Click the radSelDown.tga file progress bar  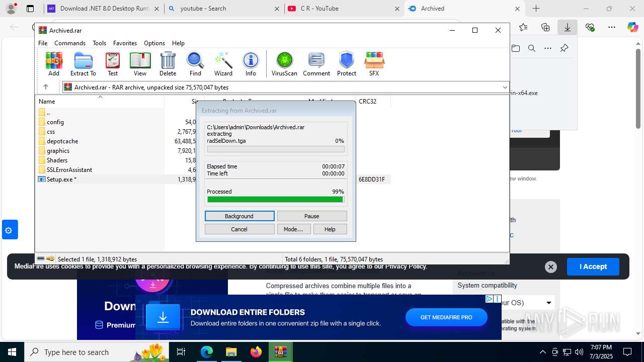[276, 149]
